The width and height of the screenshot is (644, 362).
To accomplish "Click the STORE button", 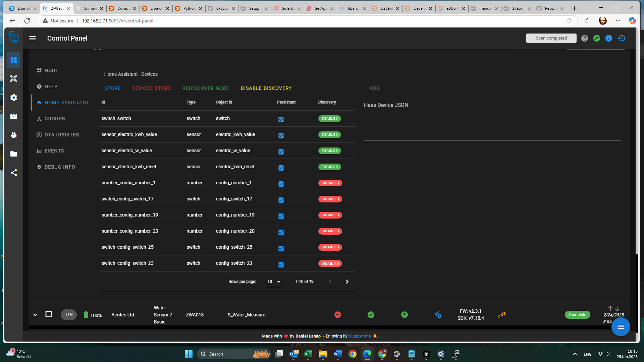I will pos(113,88).
